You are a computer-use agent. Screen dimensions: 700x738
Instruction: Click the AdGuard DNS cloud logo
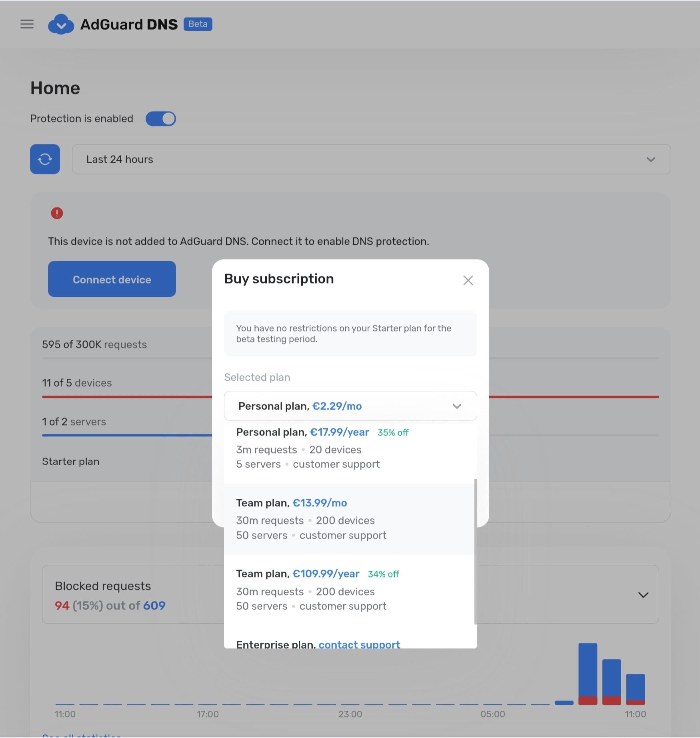61,24
